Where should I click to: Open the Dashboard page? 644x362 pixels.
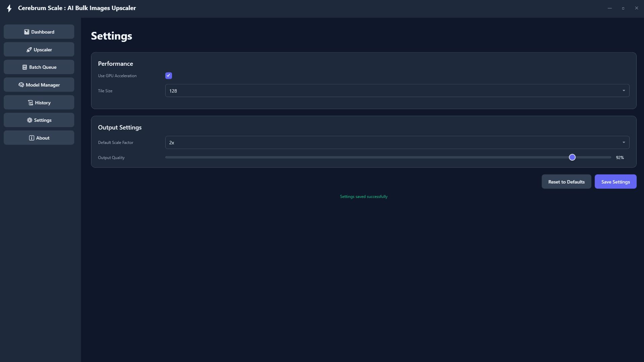(x=39, y=32)
